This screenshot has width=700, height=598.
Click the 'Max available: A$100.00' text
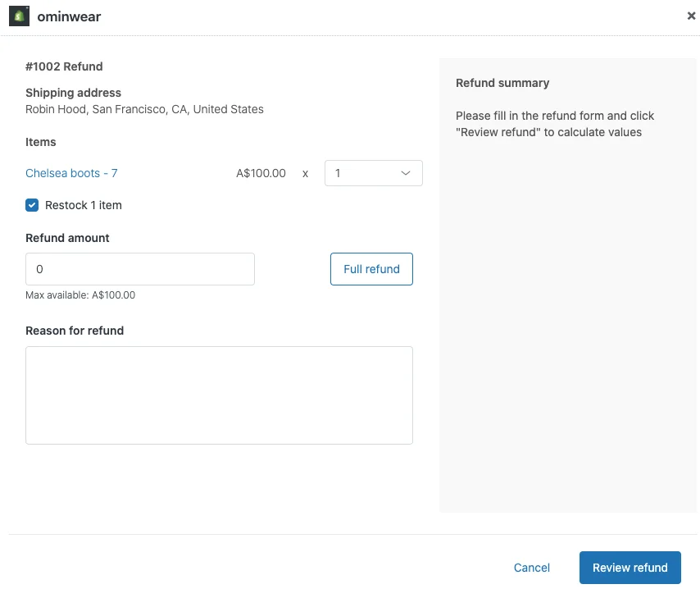80,295
